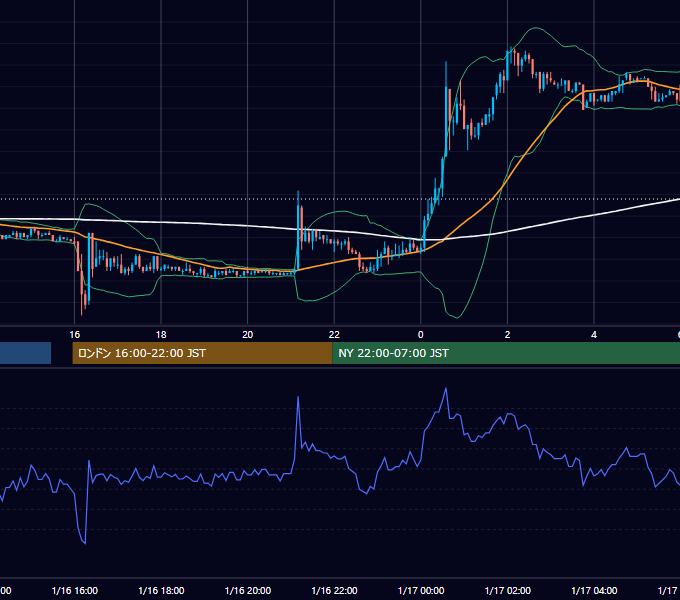Image resolution: width=680 pixels, height=600 pixels.
Task: Select the 22 label on upper time axis
Action: point(334,335)
